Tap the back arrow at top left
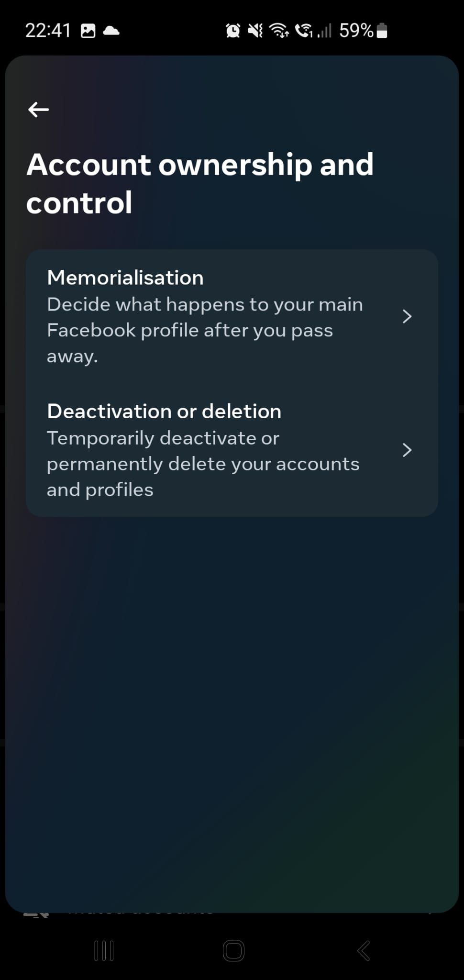464x980 pixels. [x=38, y=110]
